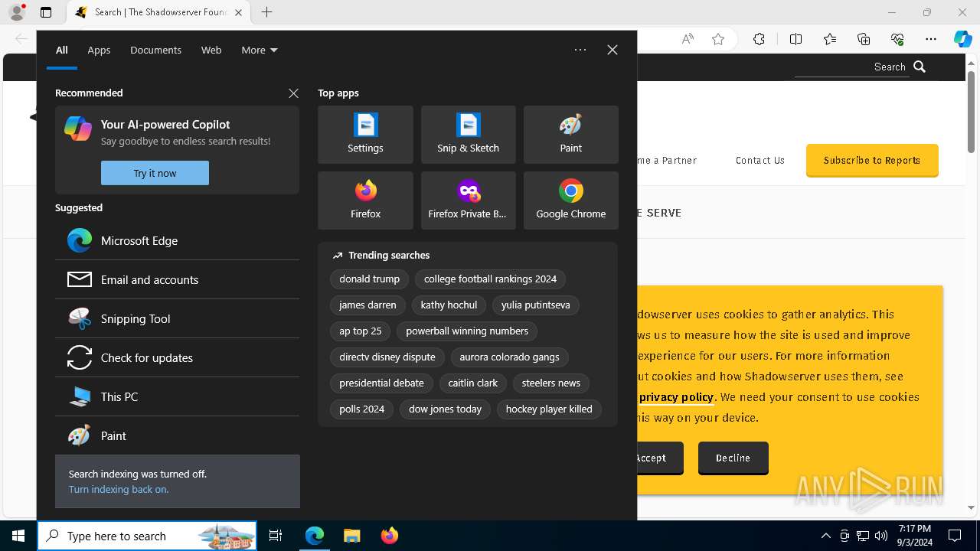Search trending topic donald trump

coord(370,279)
